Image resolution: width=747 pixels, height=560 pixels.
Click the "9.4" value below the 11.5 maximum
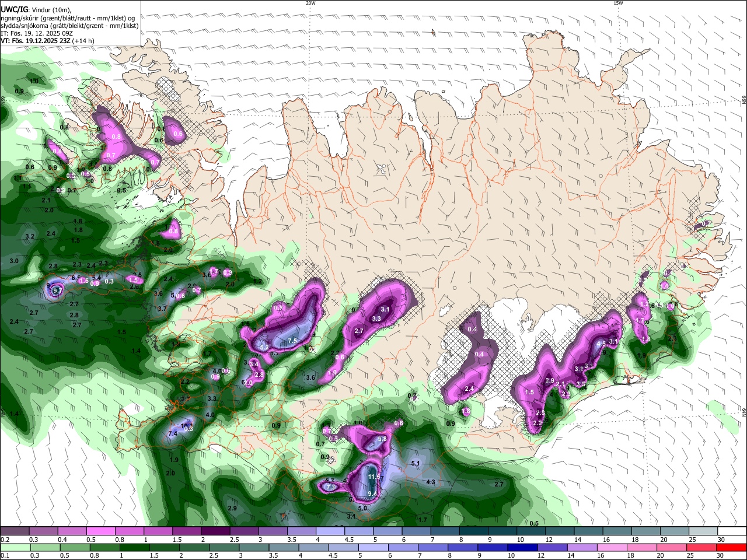(372, 494)
